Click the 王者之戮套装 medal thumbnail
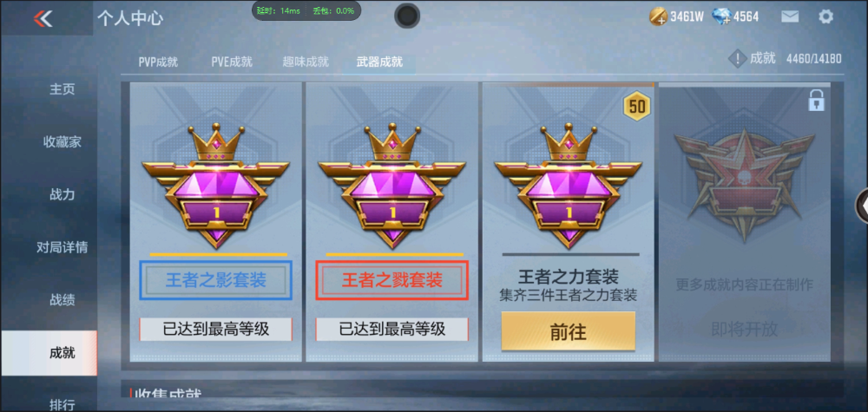Image resolution: width=868 pixels, height=412 pixels. [392, 186]
